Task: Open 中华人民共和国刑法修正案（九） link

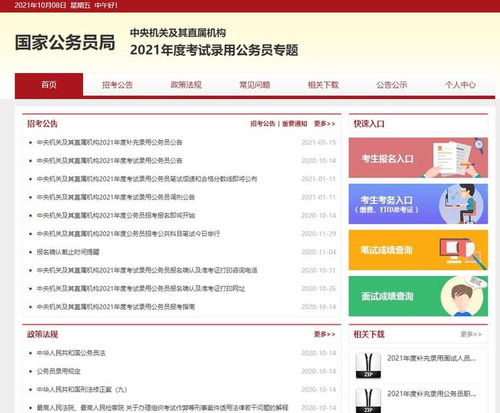Action: (82, 389)
